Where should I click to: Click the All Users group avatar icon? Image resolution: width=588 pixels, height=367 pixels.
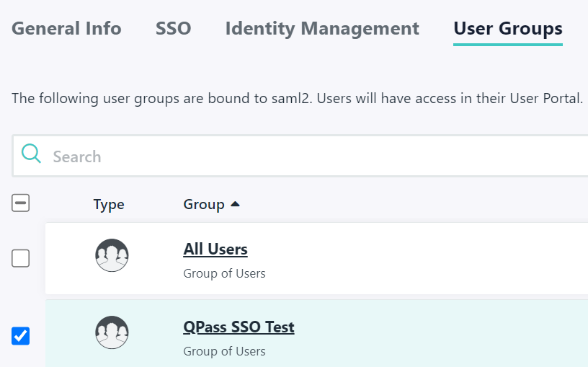click(x=112, y=255)
